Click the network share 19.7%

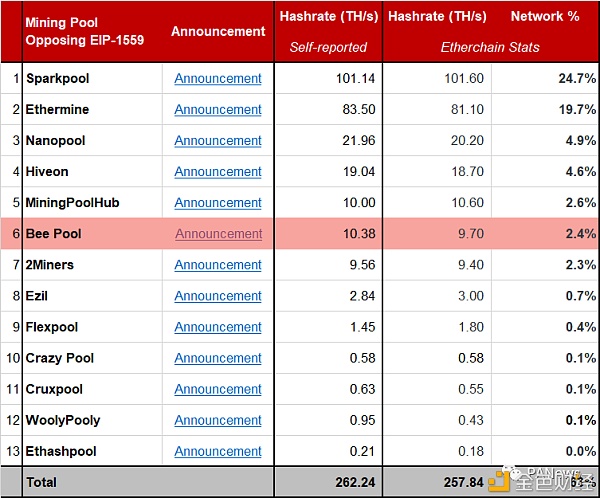[x=577, y=109]
